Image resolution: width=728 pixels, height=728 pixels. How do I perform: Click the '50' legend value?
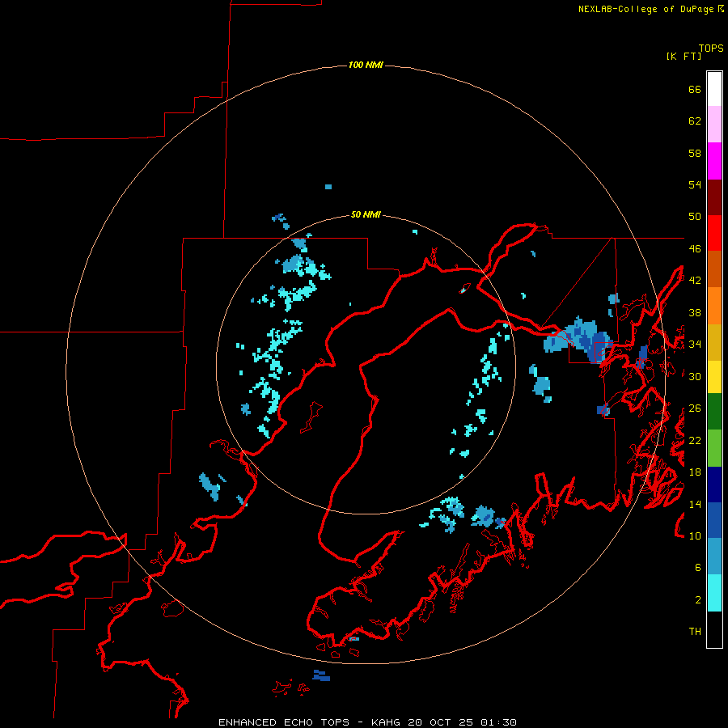(x=695, y=217)
